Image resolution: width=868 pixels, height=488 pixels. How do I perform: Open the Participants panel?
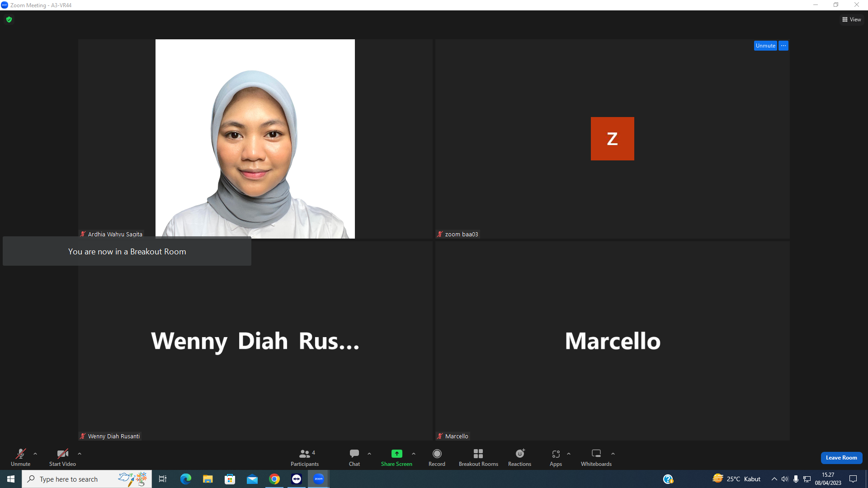305,457
